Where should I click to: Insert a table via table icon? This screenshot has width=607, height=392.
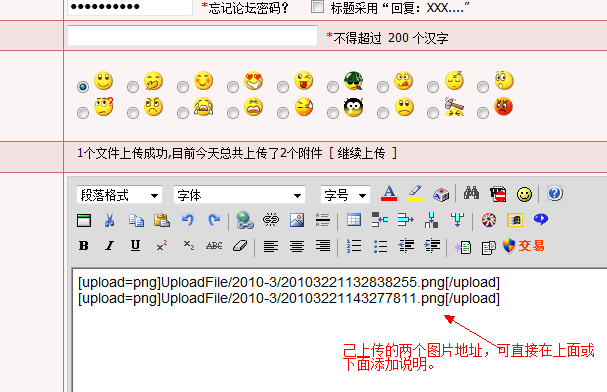(x=354, y=220)
